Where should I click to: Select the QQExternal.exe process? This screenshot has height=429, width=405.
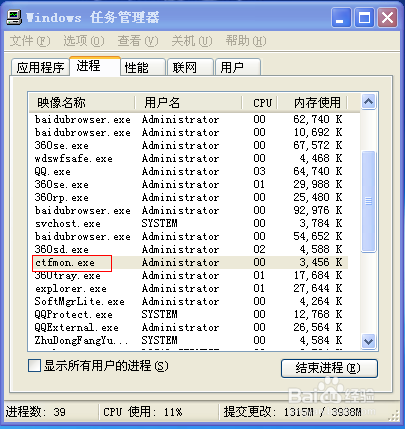click(188, 327)
